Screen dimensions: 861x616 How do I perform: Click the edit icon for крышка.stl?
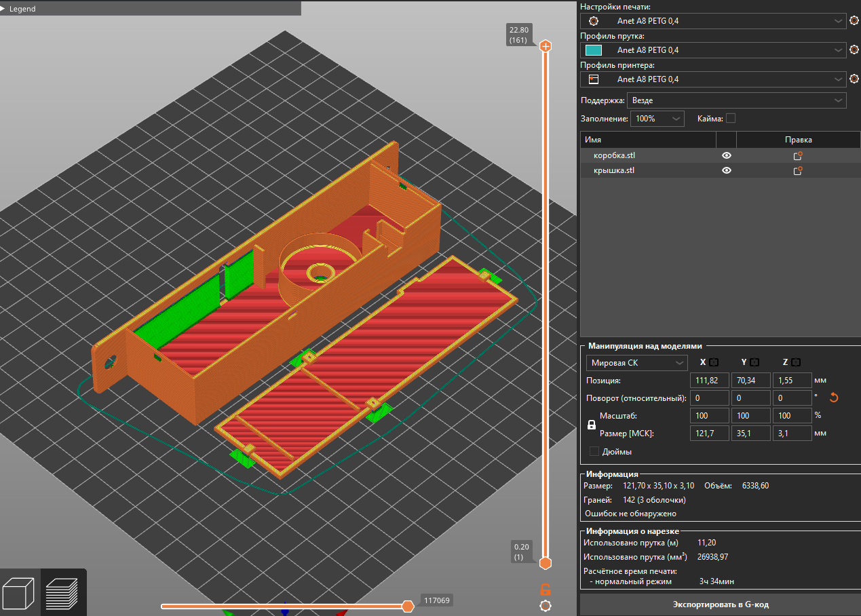pos(798,171)
